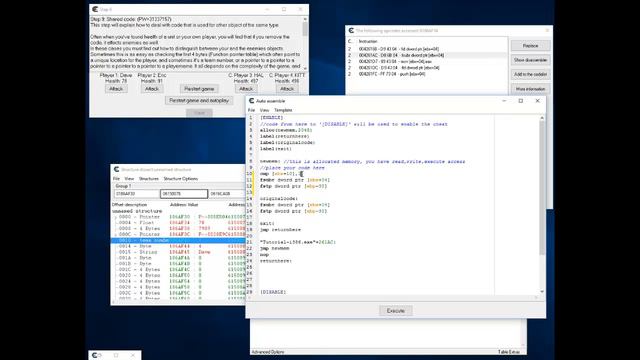This screenshot has width=640, height=360.
Task: Click the originalcode: label on line 14
Action: tap(279, 199)
